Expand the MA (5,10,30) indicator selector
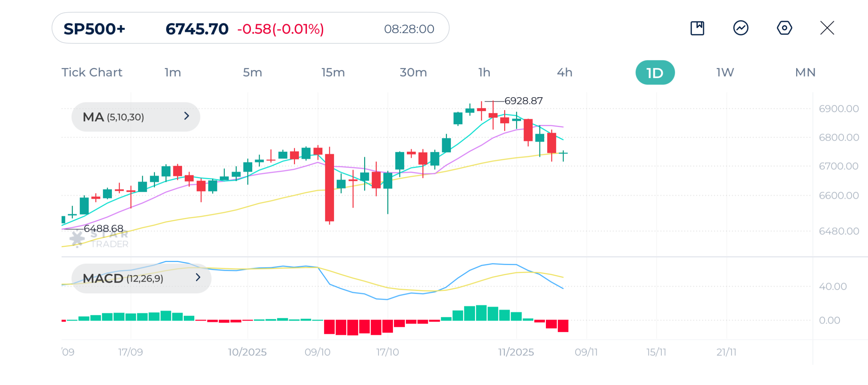The image size is (868, 385). pos(136,117)
